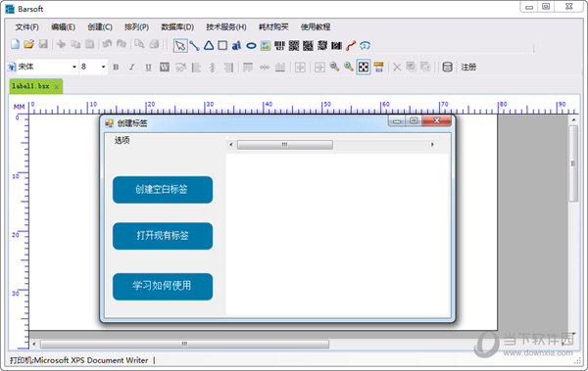588x371 pixels.
Task: Click the redo icon
Action: pyautogui.click(x=122, y=44)
